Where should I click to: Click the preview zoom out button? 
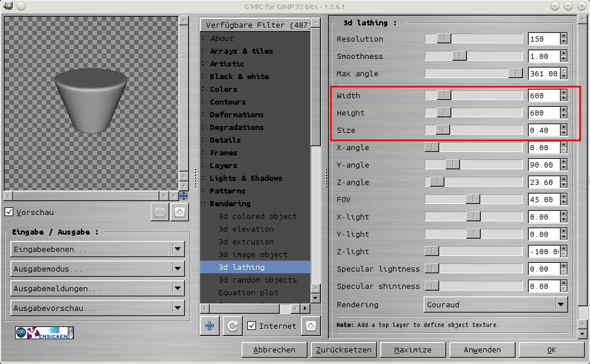click(160, 213)
